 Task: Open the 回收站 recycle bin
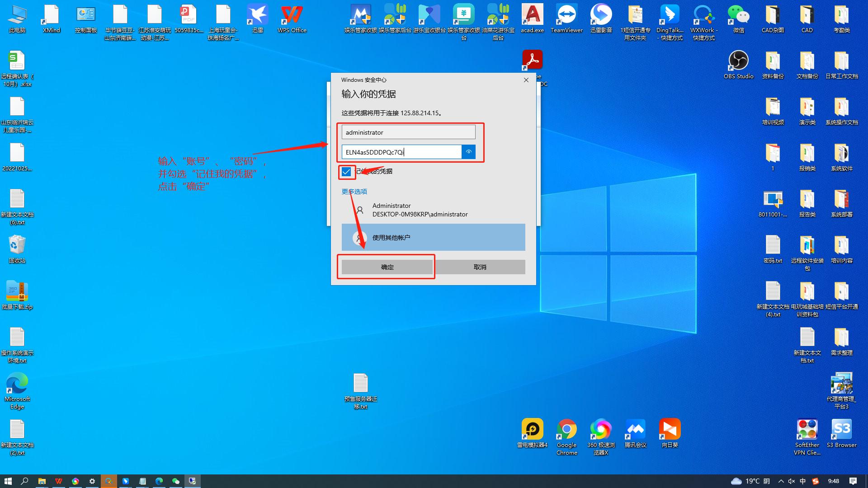coord(17,249)
